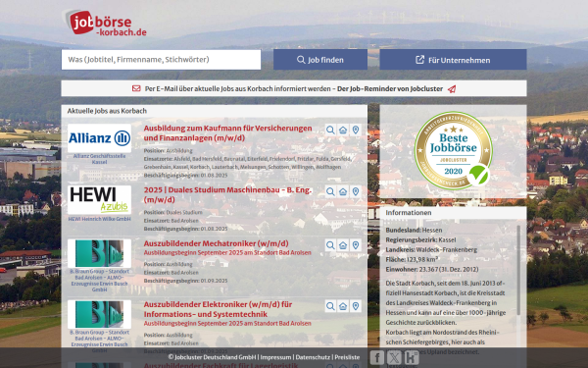Open B. Braun logo beside Elektroniker job
The image size is (588, 368).
[99, 314]
